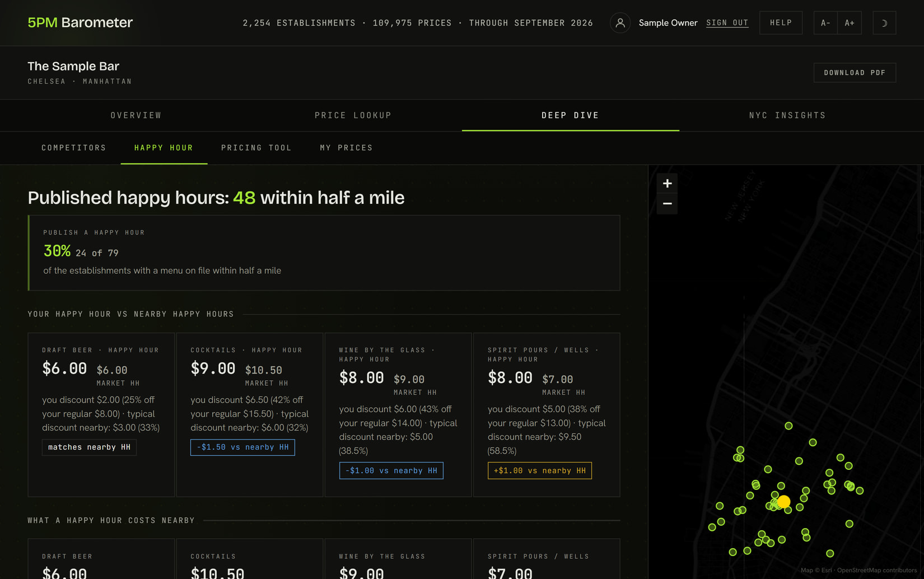Open the Help page
924x579 pixels.
[781, 23]
